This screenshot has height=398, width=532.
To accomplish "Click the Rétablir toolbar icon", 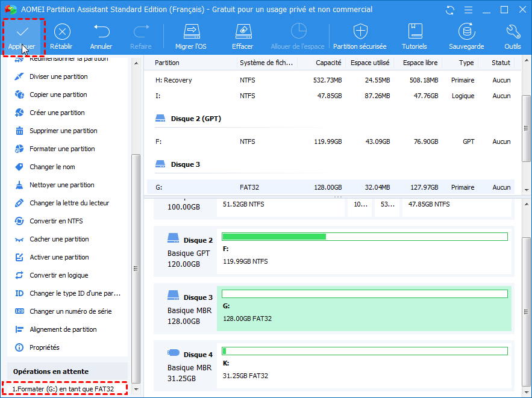I will tap(61, 37).
